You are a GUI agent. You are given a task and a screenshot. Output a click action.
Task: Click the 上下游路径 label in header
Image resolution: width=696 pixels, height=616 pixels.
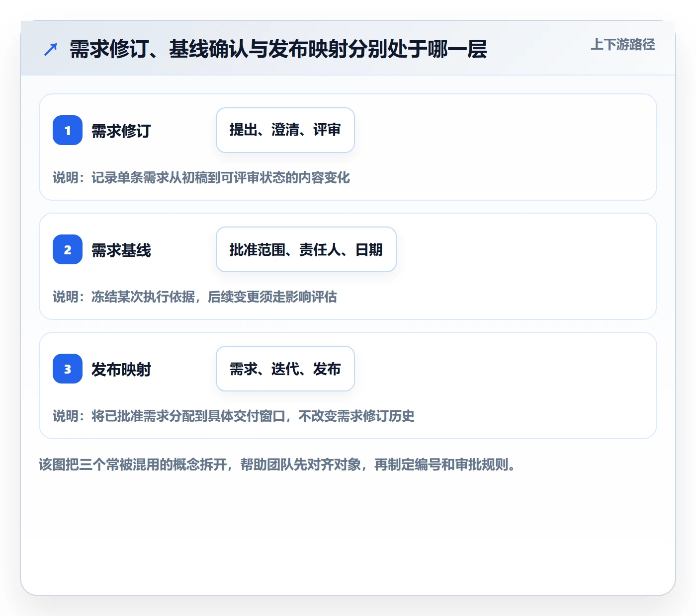[623, 45]
